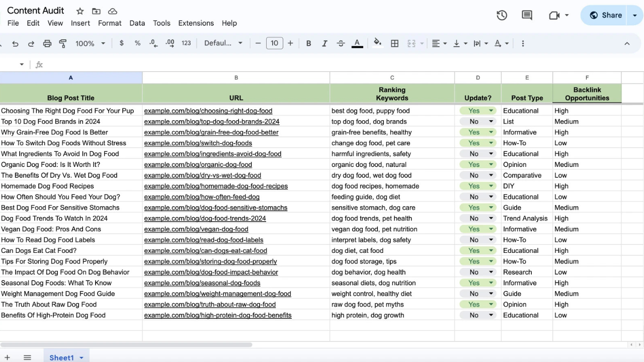Open the vegan-dog-food URL link
Screen dimensions: 644x362
coord(196,229)
